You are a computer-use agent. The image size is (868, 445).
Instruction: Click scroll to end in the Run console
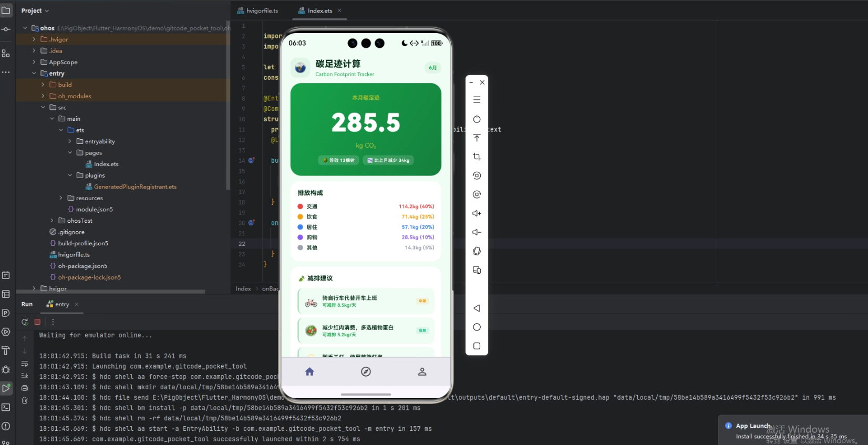point(25,376)
